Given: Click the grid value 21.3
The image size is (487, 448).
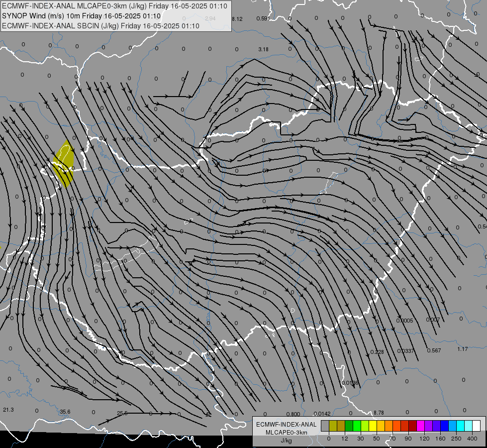Looking at the screenshot, I should (8, 410).
